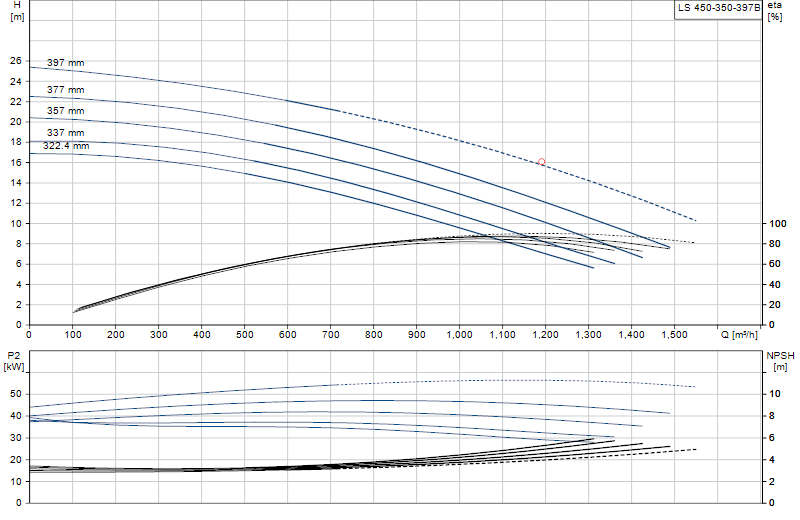This screenshot has width=800, height=520.
Task: Click the 16 tick on the H axis
Action: click(x=16, y=162)
